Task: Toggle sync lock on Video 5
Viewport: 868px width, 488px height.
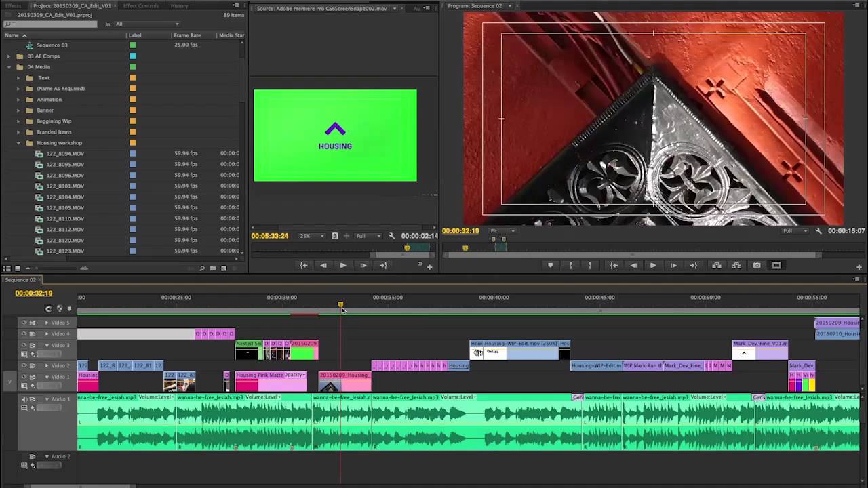Action: [x=33, y=323]
